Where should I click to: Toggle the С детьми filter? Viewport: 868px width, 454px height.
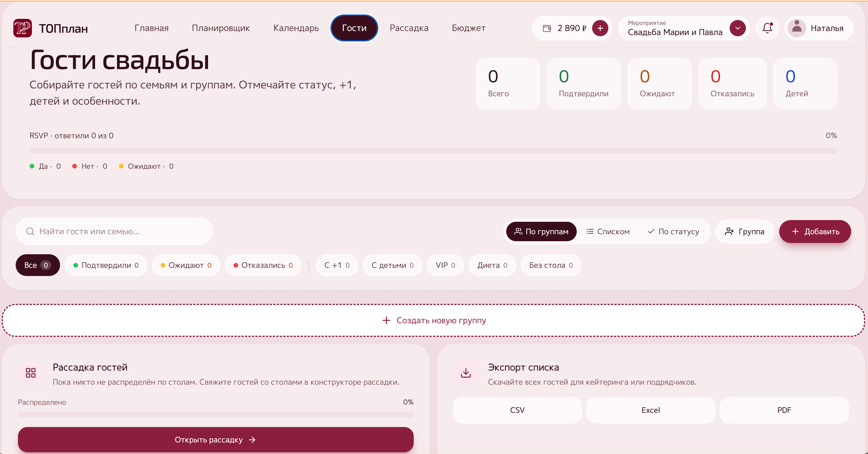(393, 265)
